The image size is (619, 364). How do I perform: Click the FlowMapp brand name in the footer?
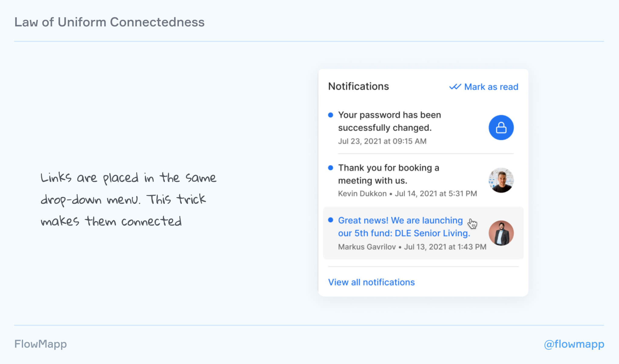tap(41, 344)
